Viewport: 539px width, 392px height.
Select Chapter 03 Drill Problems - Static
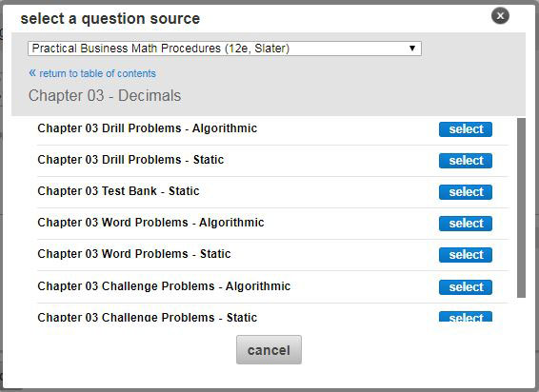[x=466, y=161]
